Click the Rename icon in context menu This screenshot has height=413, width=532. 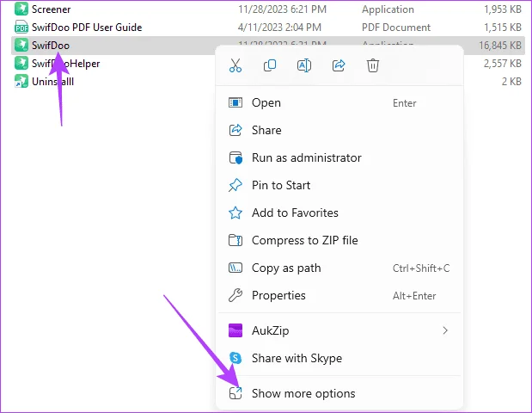(304, 65)
